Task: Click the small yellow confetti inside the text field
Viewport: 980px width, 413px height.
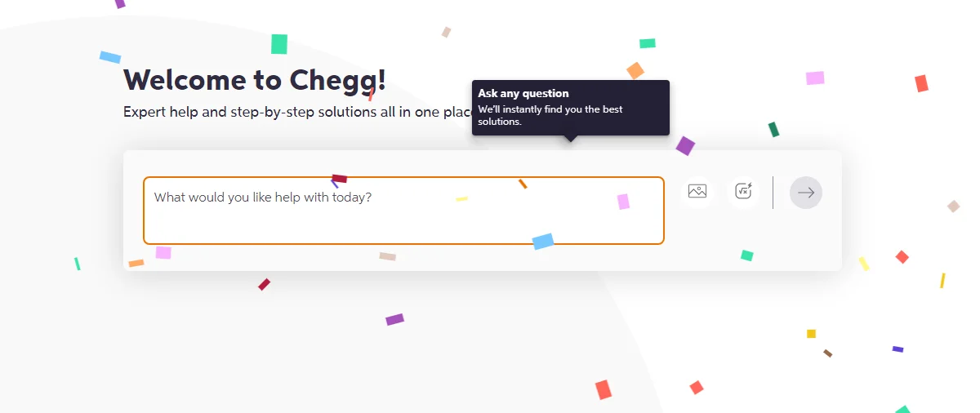Action: click(461, 199)
